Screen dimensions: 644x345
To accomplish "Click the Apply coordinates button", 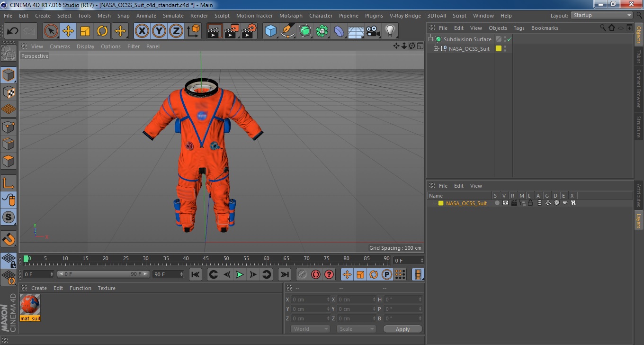I will [x=402, y=329].
